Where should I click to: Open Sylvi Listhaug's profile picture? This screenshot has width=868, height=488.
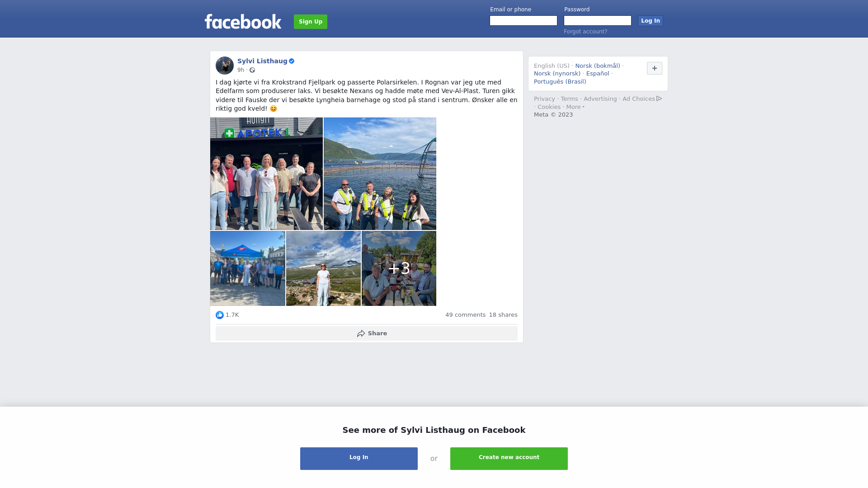[x=225, y=66]
